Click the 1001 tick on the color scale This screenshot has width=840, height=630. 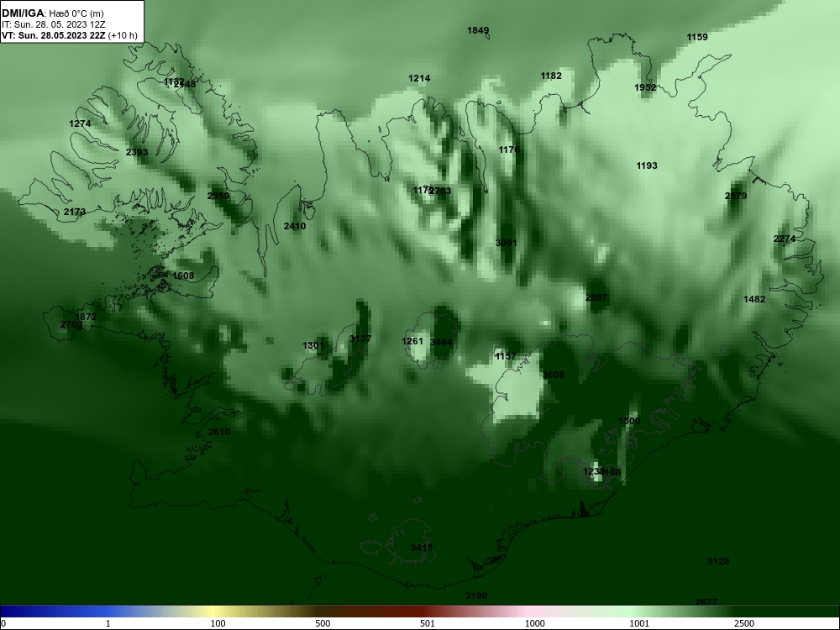point(639,623)
